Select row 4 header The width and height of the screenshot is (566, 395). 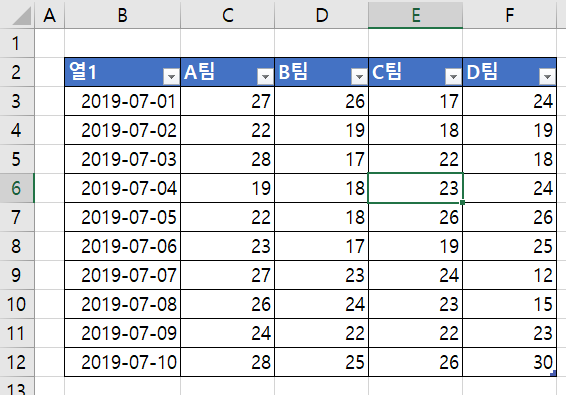[17, 130]
